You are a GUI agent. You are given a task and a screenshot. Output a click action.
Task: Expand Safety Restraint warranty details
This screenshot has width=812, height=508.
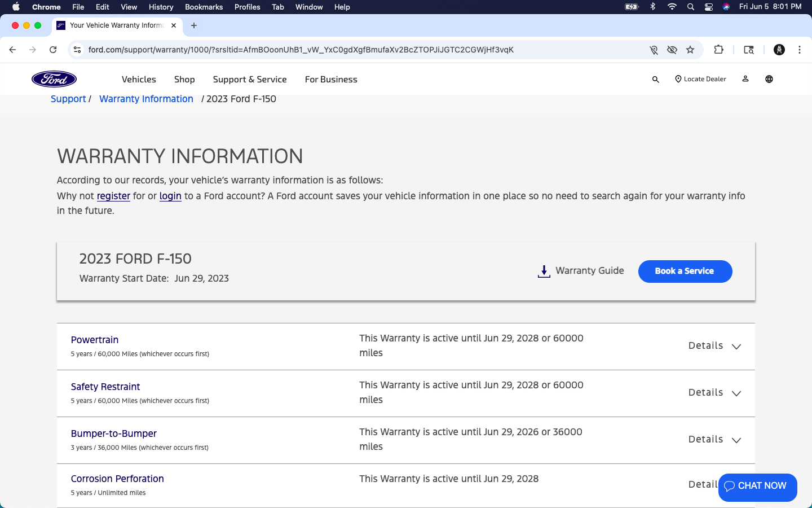714,393
